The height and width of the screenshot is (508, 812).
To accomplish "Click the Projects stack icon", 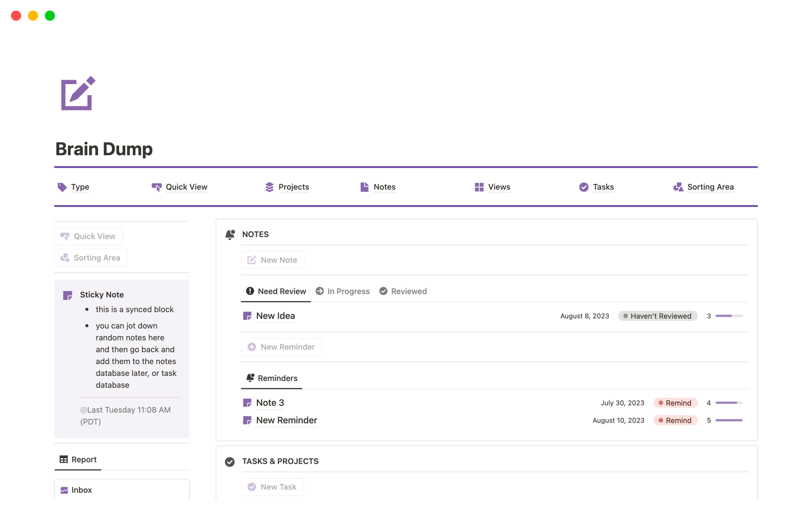I will (x=269, y=187).
